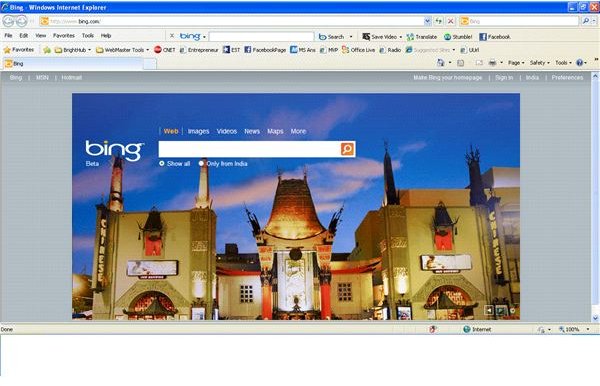
Task: Click the CNET favorites bookmark
Action: click(165, 50)
